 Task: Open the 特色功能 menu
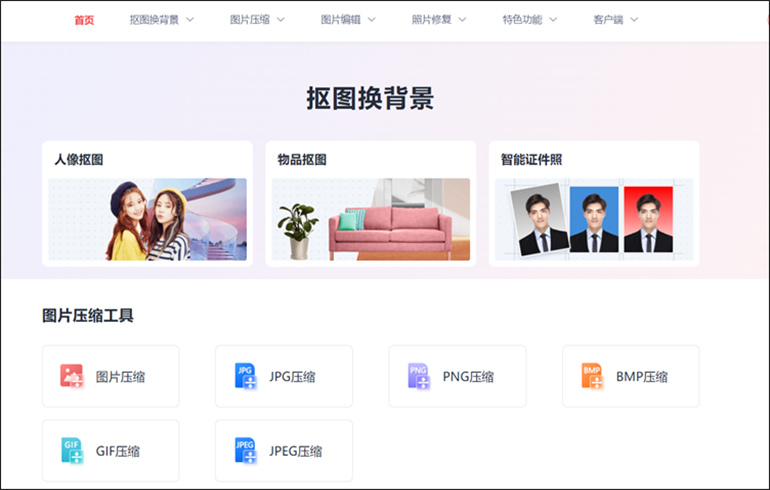point(522,20)
